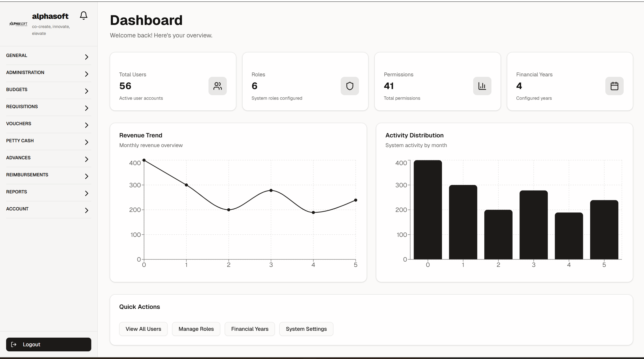Click the View All Users button
The image size is (644, 359).
(x=143, y=329)
